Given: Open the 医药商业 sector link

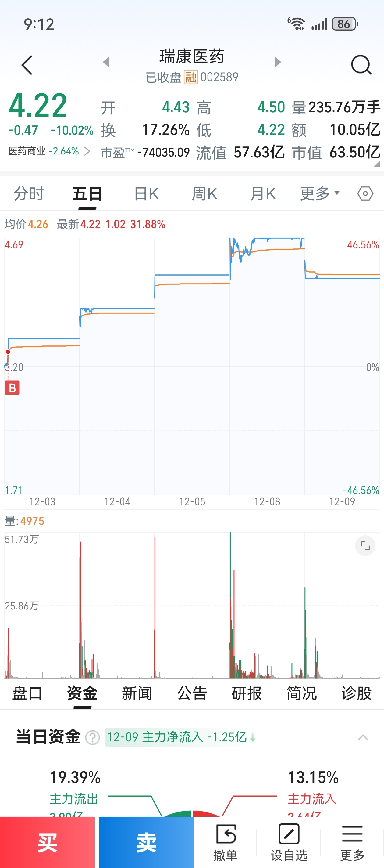Looking at the screenshot, I should pos(49,151).
